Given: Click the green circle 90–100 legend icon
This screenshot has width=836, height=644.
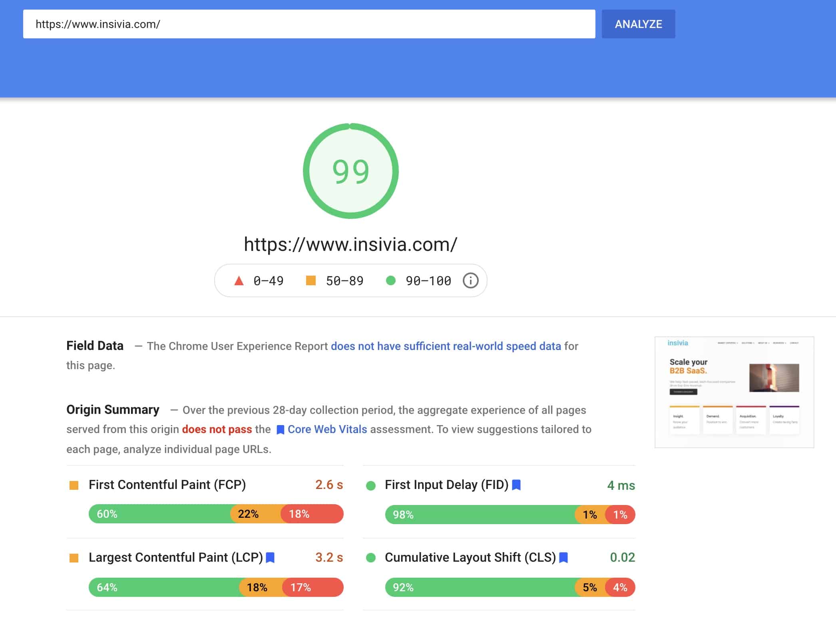Looking at the screenshot, I should pyautogui.click(x=391, y=280).
